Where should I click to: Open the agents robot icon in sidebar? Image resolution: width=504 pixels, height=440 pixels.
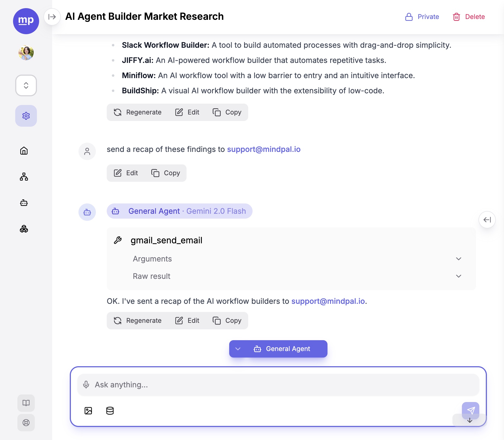(24, 203)
